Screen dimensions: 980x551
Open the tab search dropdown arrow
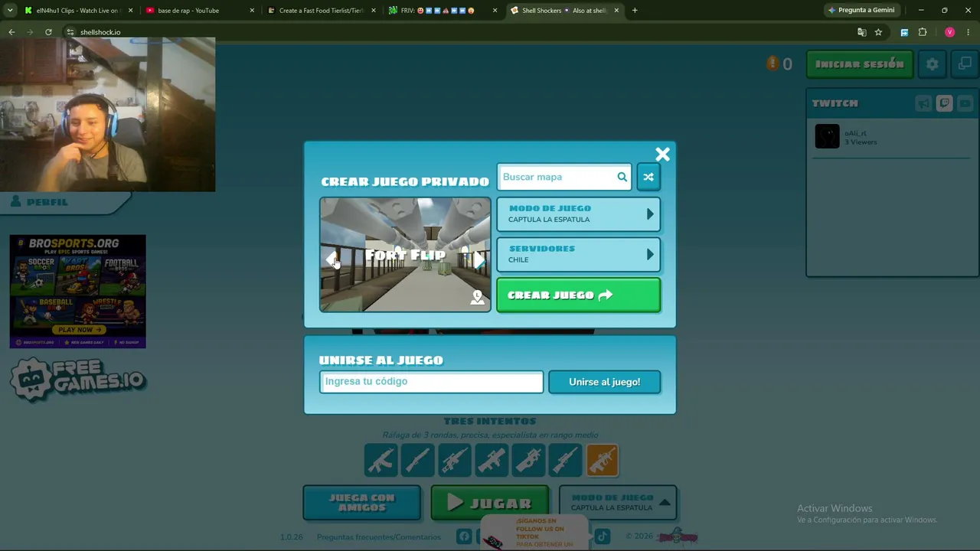click(x=10, y=11)
